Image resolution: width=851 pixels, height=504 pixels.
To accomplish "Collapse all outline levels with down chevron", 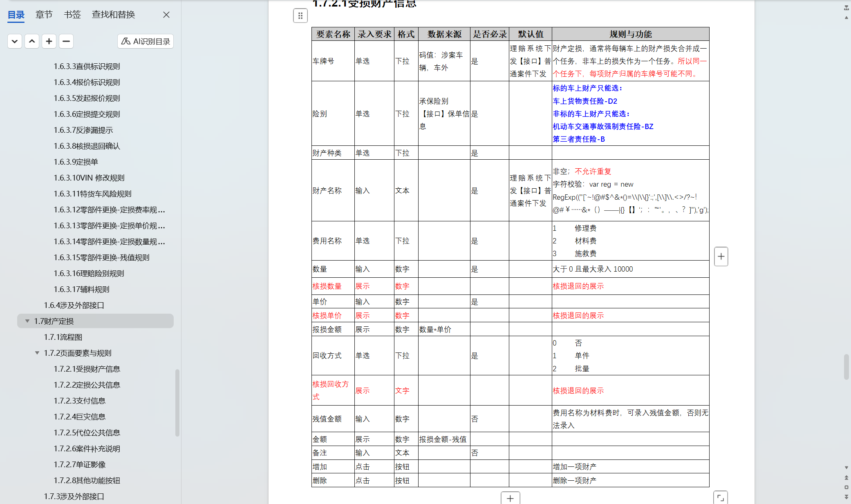I will pos(15,41).
